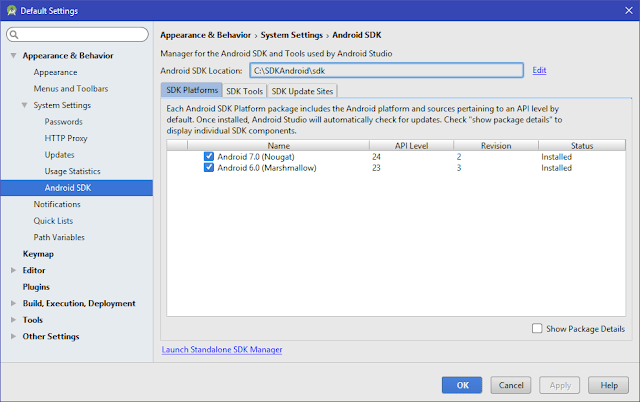640x402 pixels.
Task: Uncheck Android 7.0 (Nougat) checkbox
Action: (x=209, y=157)
